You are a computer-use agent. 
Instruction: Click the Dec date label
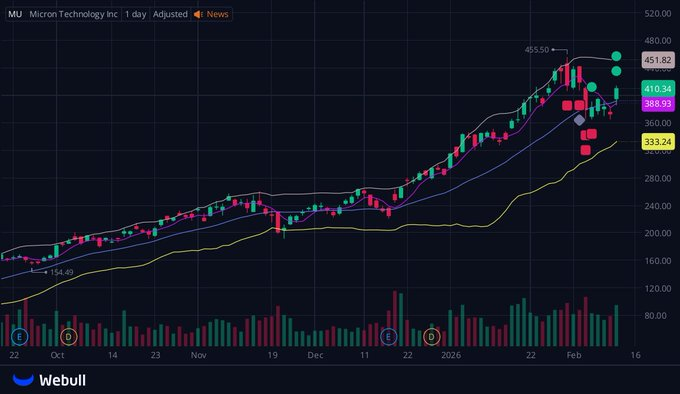315,355
